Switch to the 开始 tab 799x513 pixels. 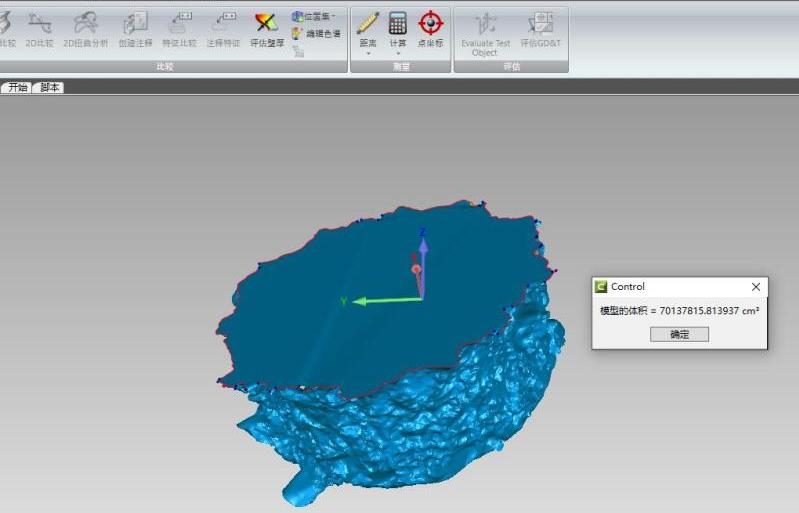[x=18, y=87]
